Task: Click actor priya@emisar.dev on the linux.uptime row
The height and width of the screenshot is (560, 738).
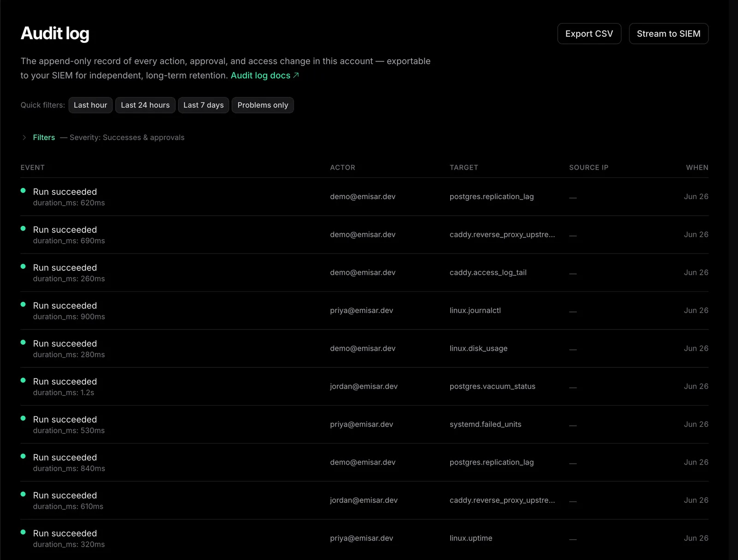Action: coord(362,538)
